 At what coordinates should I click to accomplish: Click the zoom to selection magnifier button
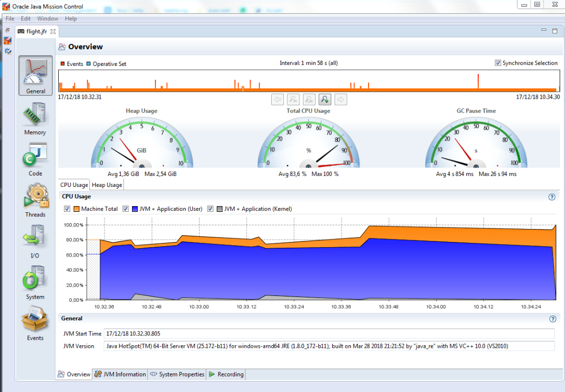pos(309,99)
